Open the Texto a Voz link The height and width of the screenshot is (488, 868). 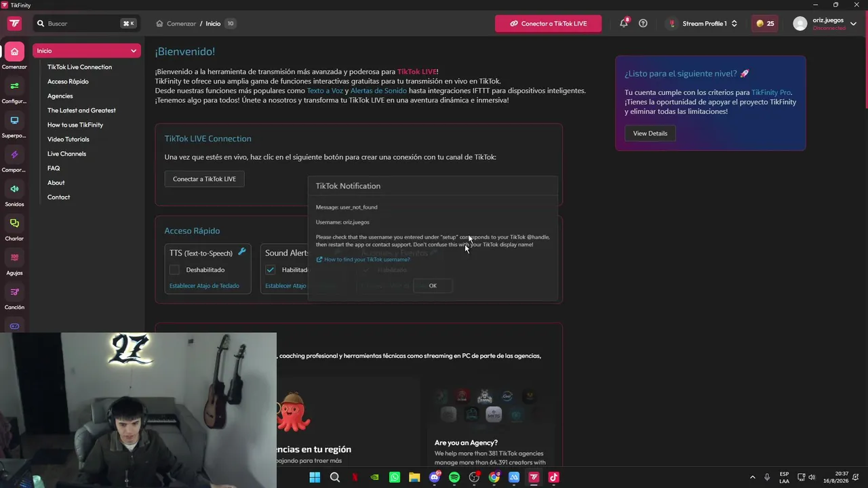click(x=325, y=91)
